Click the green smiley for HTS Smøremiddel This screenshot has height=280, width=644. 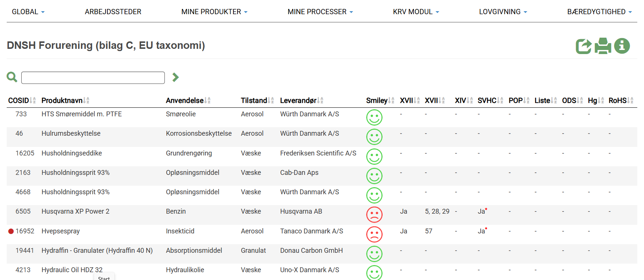click(x=374, y=117)
